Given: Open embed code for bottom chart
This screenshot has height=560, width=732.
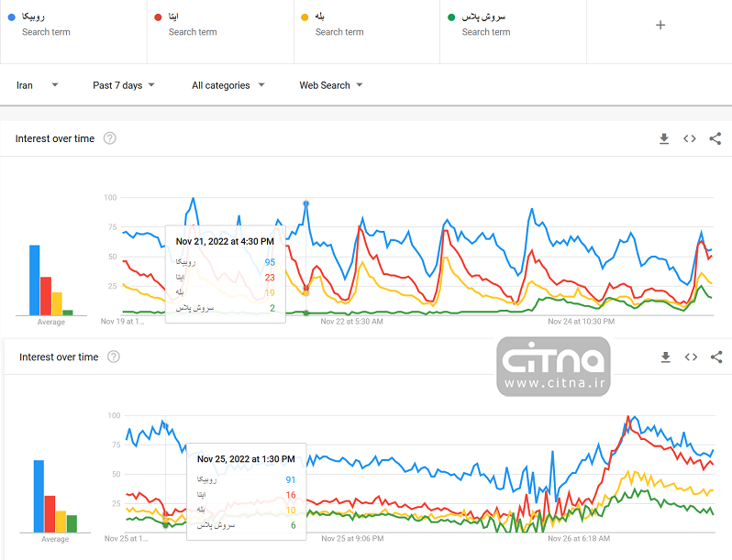Looking at the screenshot, I should (x=691, y=357).
